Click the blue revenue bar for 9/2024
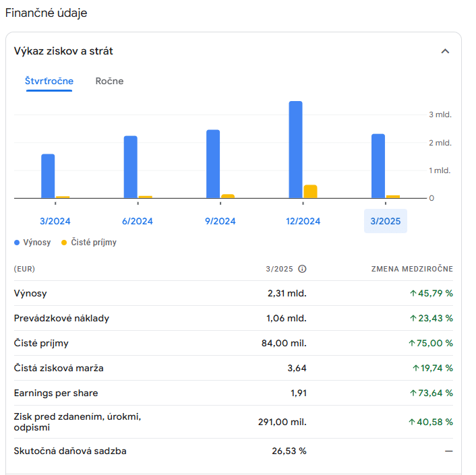 click(213, 164)
